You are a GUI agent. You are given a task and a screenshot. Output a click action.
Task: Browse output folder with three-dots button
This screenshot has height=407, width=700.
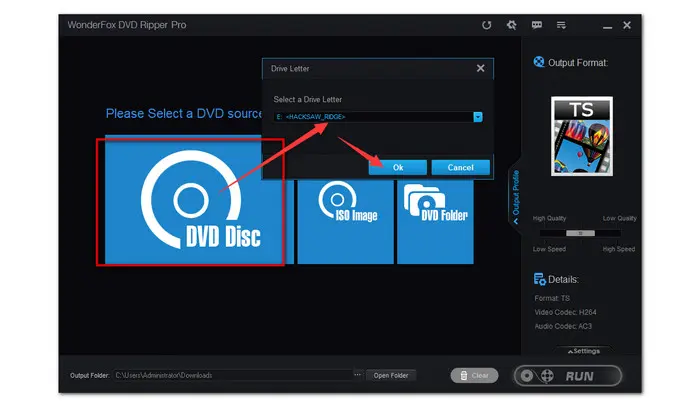358,375
